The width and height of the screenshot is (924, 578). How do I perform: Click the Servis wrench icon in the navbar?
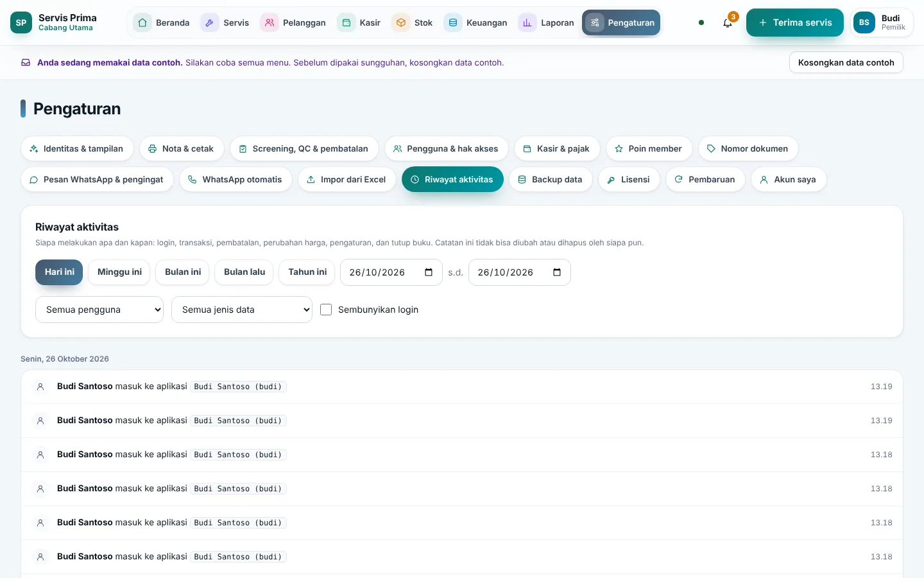click(x=210, y=22)
